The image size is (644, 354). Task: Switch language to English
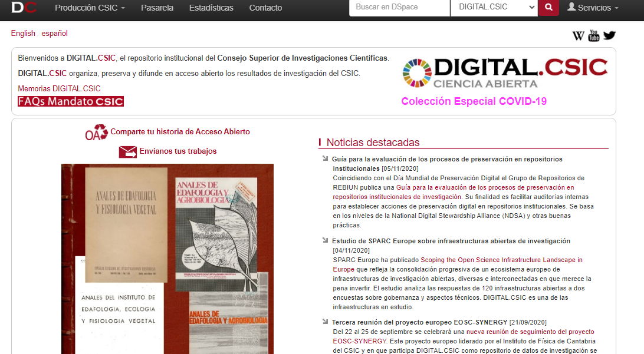pos(23,33)
